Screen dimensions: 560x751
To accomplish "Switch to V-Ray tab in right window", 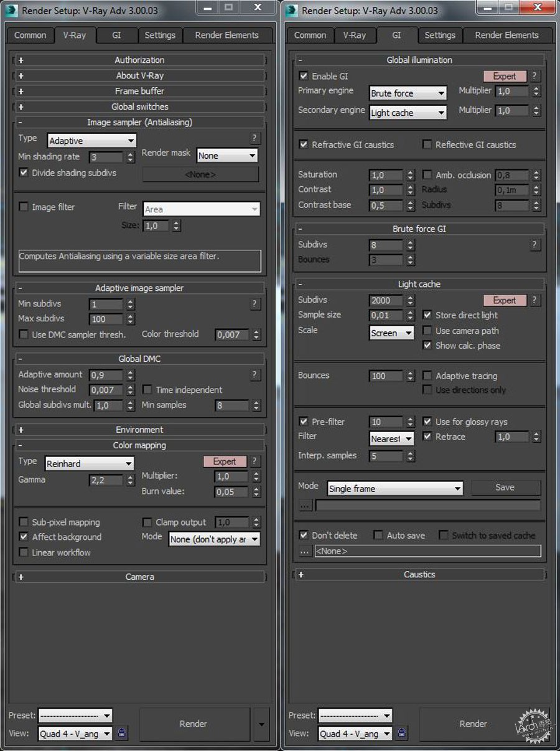I will pyautogui.click(x=355, y=35).
